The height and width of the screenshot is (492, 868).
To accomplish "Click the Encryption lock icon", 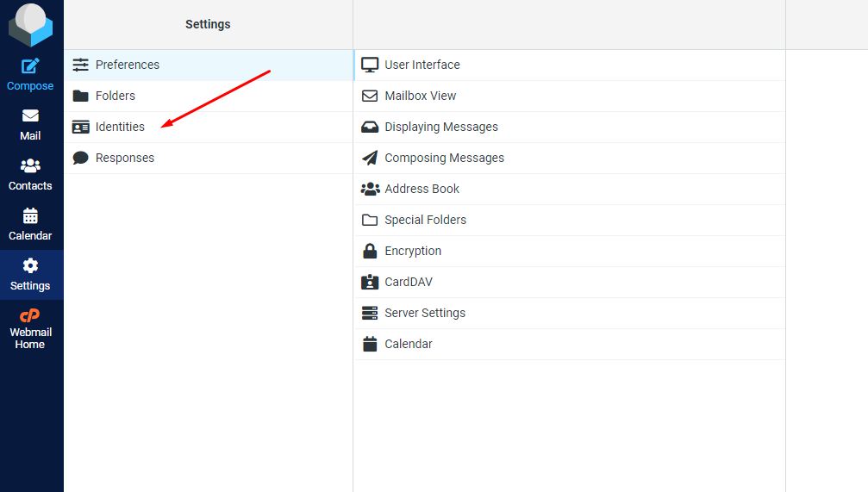I will tap(370, 251).
